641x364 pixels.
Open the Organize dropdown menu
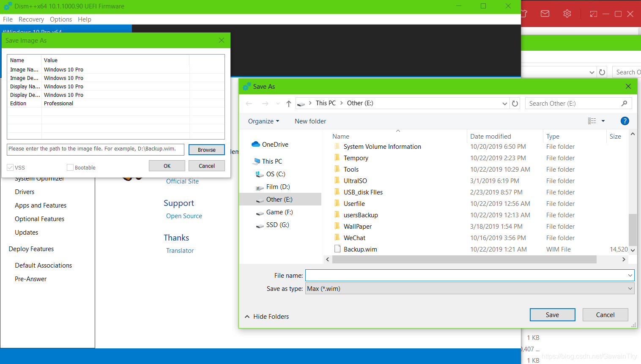tap(263, 121)
